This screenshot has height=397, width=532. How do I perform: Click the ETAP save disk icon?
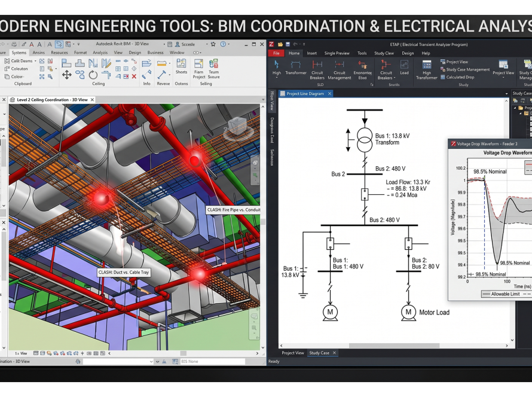click(x=288, y=44)
